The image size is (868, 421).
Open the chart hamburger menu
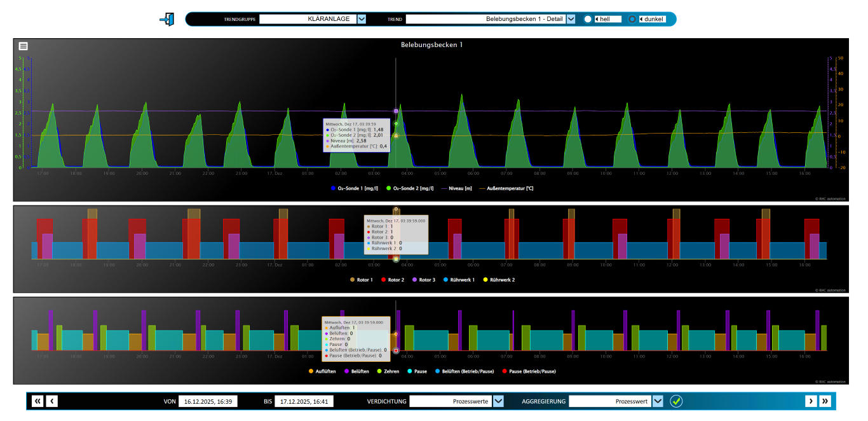23,46
